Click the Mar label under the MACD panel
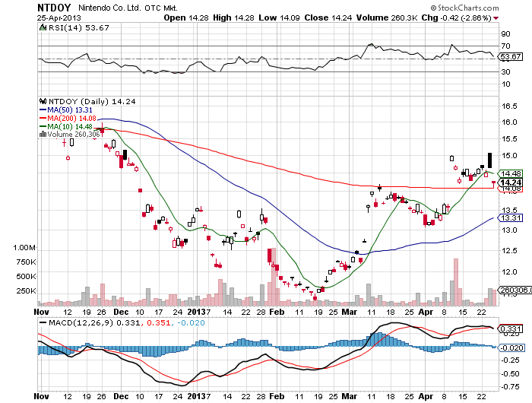 pyautogui.click(x=349, y=396)
